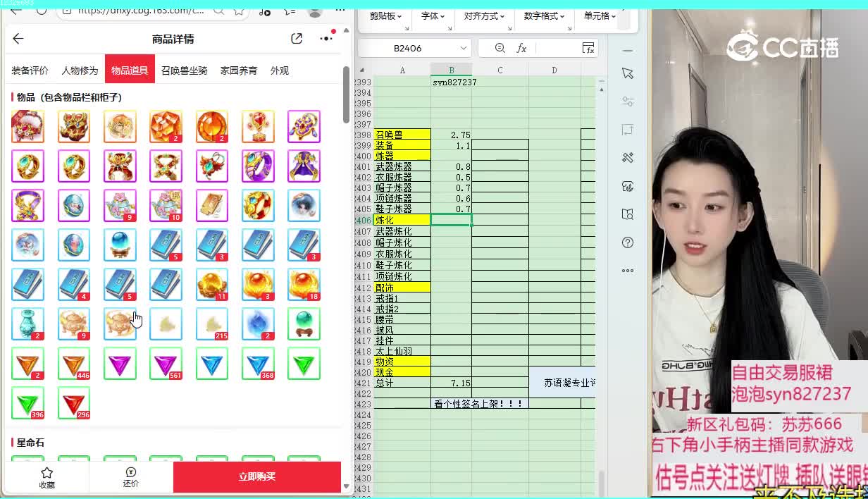Image resolution: width=868 pixels, height=499 pixels.
Task: Click the 还价 bargain icon
Action: [x=130, y=473]
